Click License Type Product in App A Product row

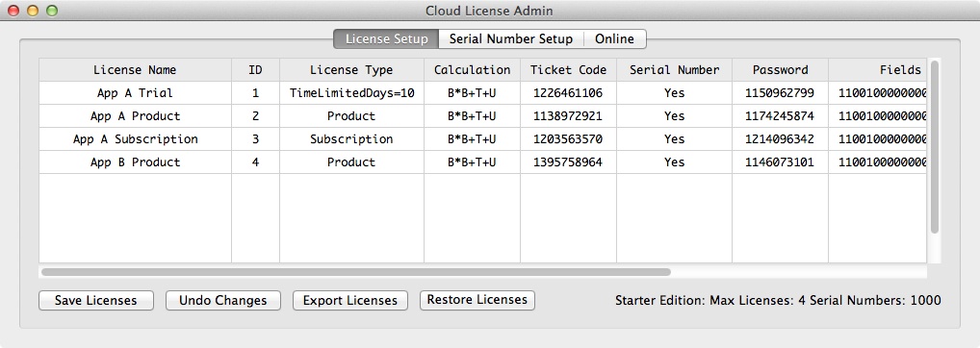pyautogui.click(x=351, y=116)
